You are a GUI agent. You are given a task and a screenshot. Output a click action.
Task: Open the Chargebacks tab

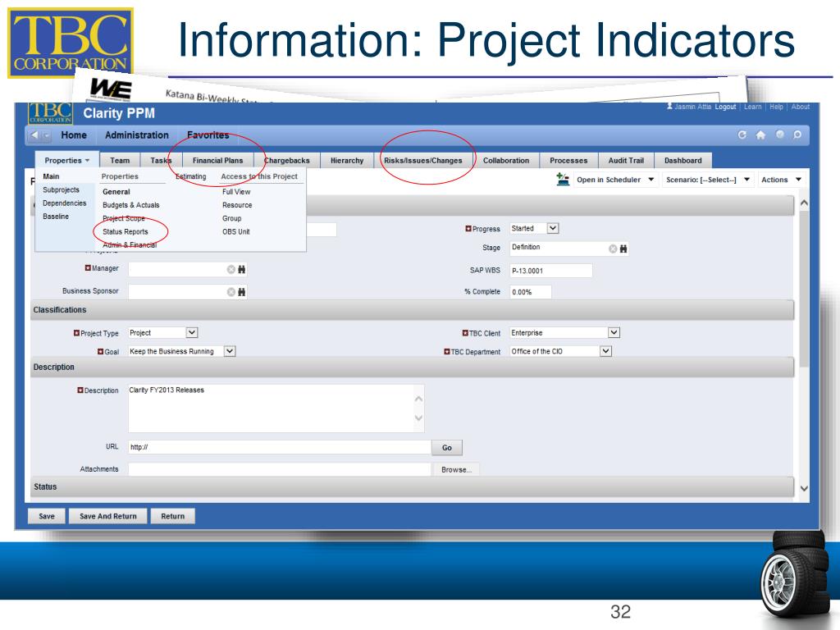[286, 160]
